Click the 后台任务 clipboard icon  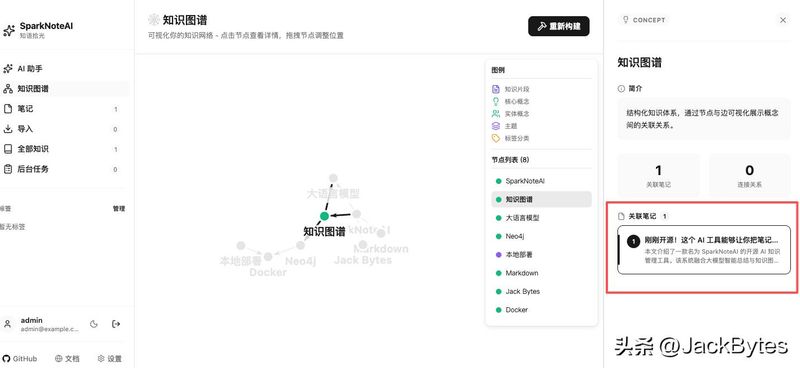[x=8, y=169]
